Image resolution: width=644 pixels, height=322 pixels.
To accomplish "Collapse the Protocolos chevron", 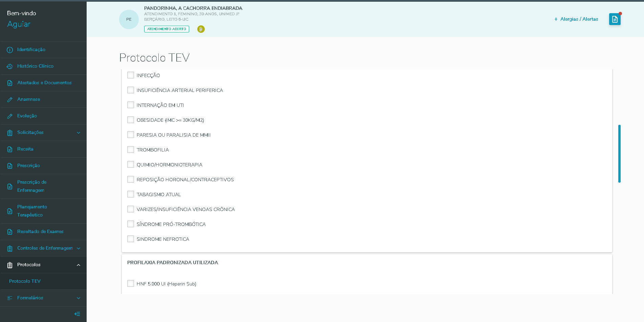I will (x=79, y=265).
